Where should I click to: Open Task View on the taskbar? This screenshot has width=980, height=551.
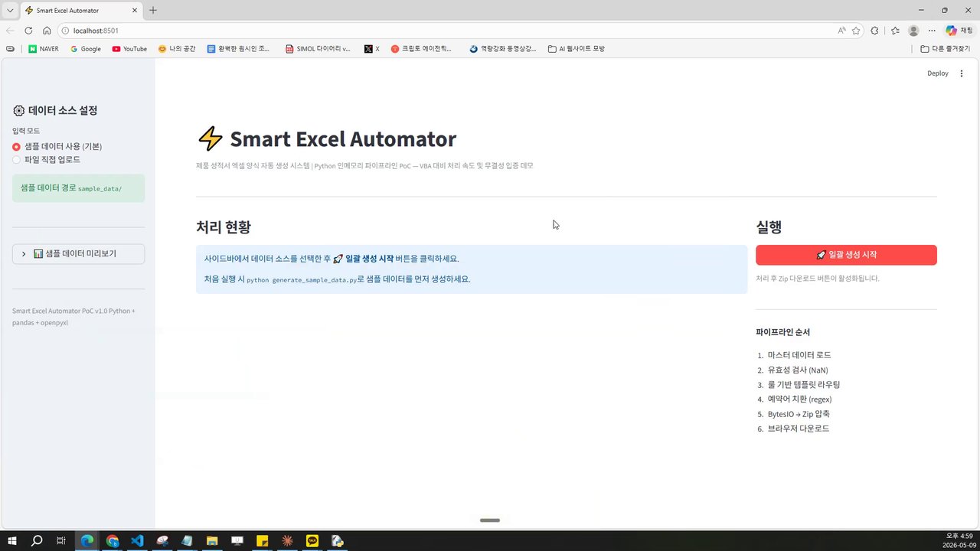point(61,540)
